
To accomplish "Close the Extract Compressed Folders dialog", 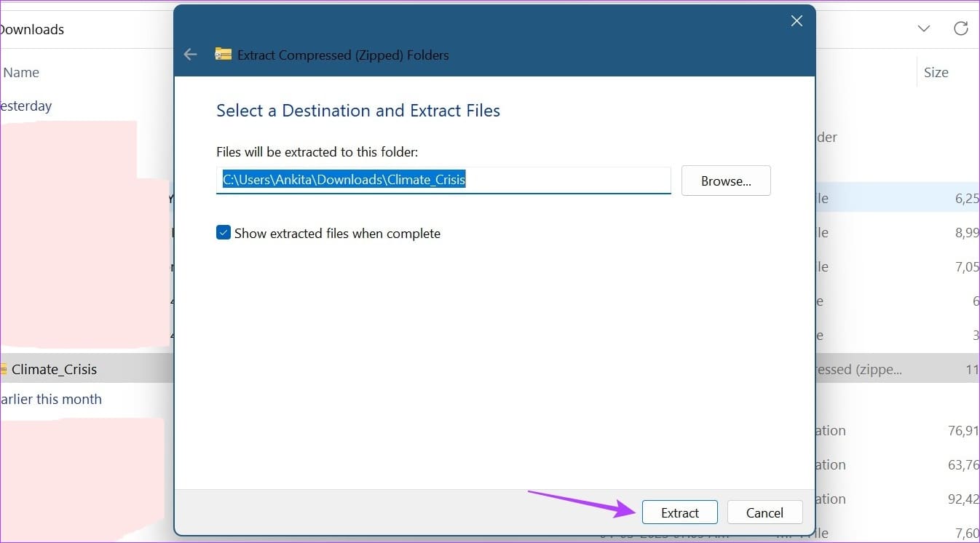I will tap(797, 21).
